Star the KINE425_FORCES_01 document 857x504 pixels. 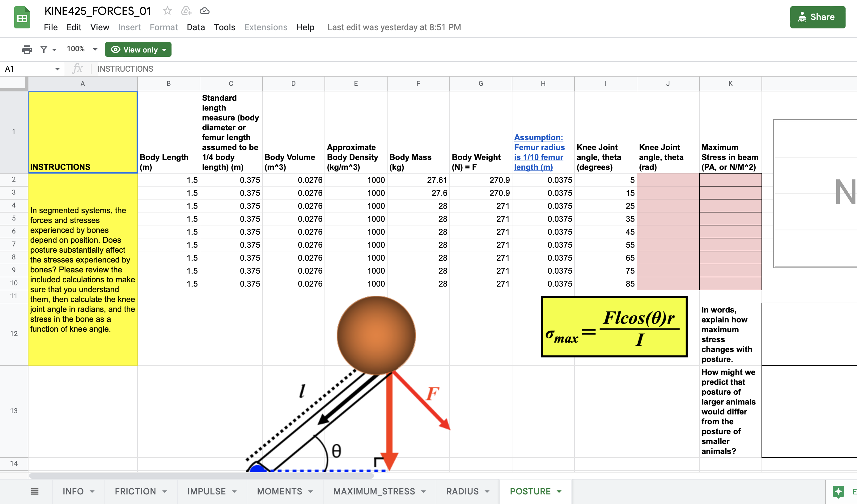167,11
